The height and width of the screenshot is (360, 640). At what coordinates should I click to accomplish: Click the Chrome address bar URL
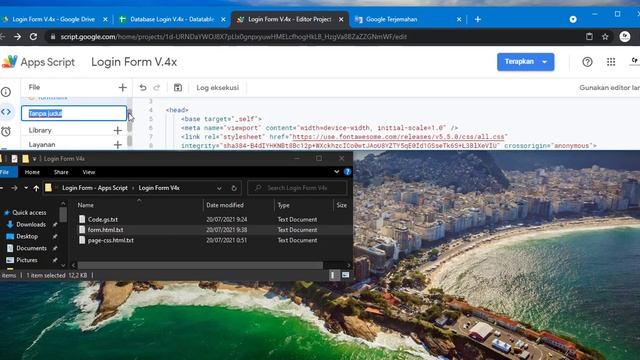point(233,37)
